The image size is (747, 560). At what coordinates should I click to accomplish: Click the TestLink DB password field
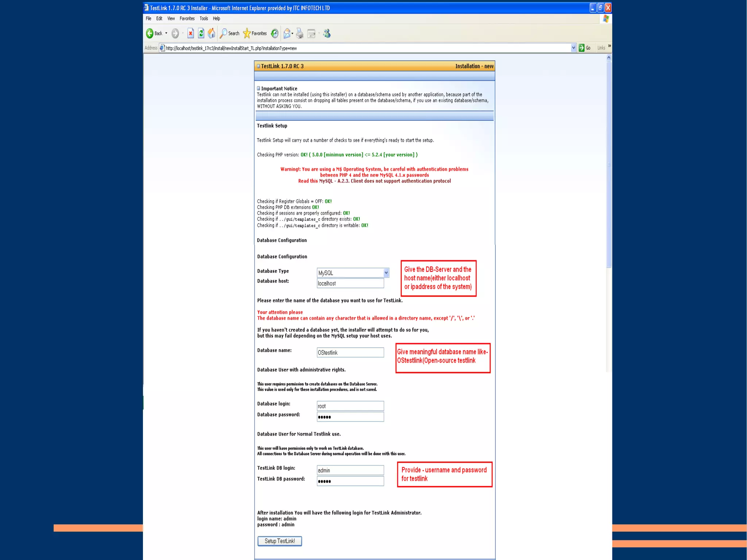[350, 481]
